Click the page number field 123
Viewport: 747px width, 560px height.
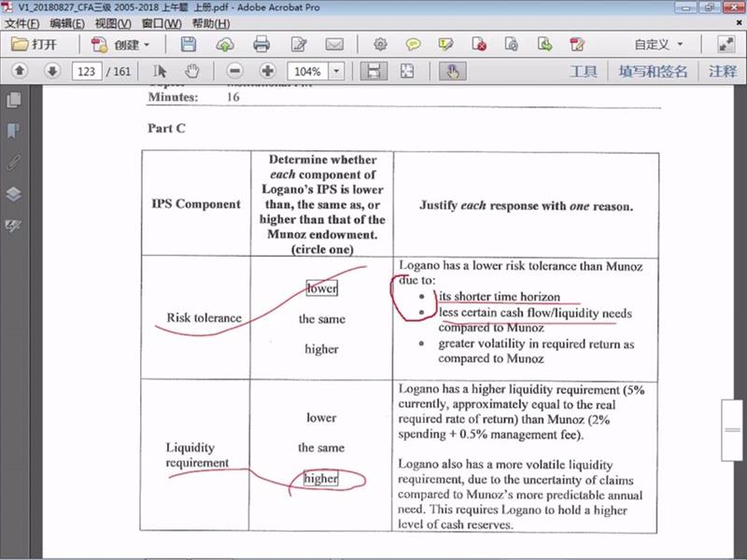[86, 72]
